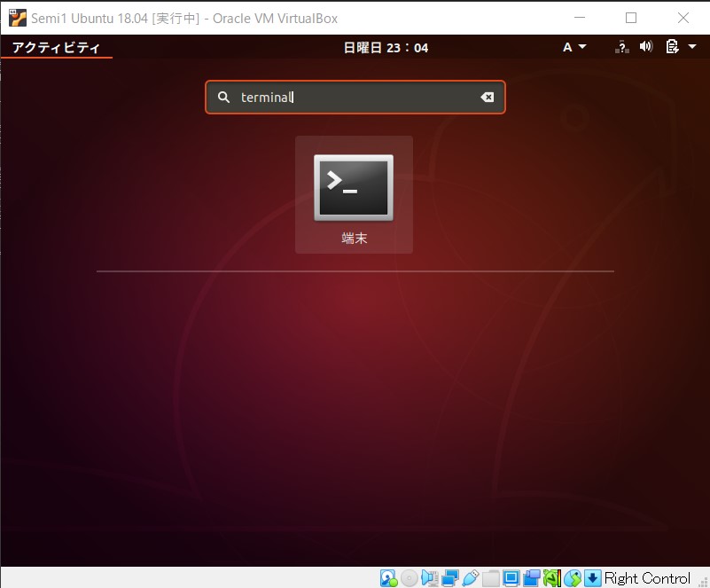
Task: Click the network status question-mark icon
Action: (622, 47)
